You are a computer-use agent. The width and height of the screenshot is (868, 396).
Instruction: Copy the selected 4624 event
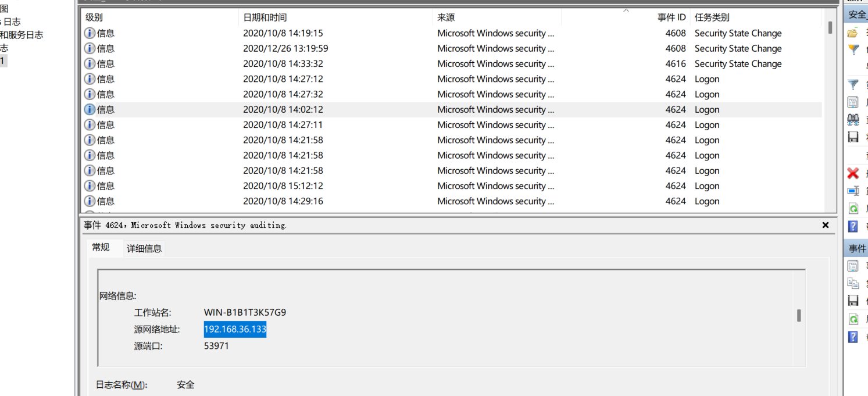pyautogui.click(x=852, y=283)
